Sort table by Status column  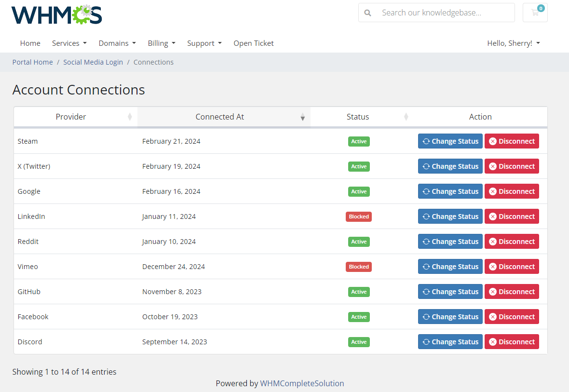(362, 117)
